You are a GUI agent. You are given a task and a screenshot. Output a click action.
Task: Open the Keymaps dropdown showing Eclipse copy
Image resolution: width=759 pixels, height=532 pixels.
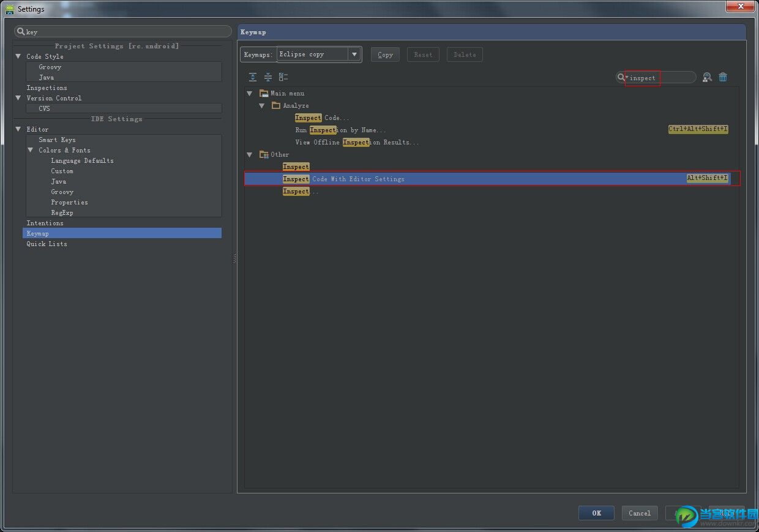point(319,54)
